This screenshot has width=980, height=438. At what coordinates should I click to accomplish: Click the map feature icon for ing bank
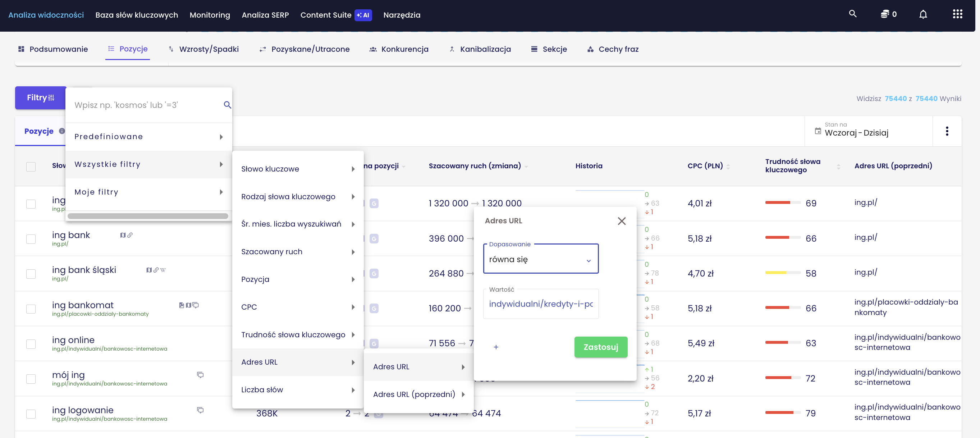[x=123, y=235]
